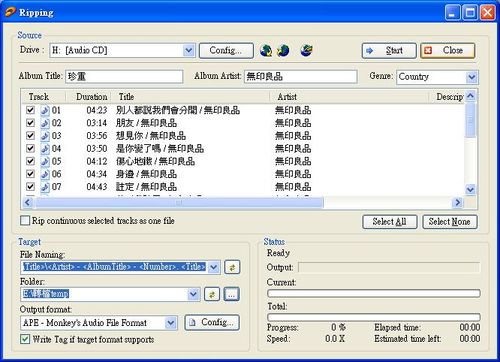Uncheck track 01 checkbox

point(30,110)
